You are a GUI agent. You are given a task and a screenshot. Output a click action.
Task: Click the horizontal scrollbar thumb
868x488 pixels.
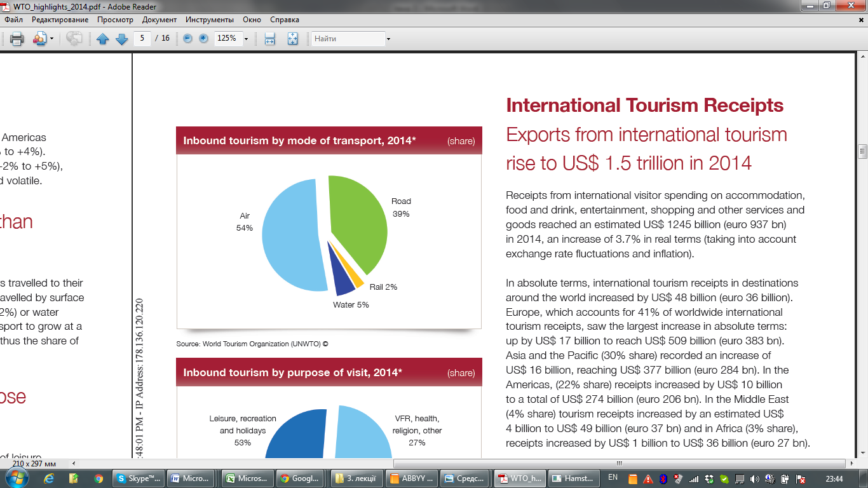(619, 463)
